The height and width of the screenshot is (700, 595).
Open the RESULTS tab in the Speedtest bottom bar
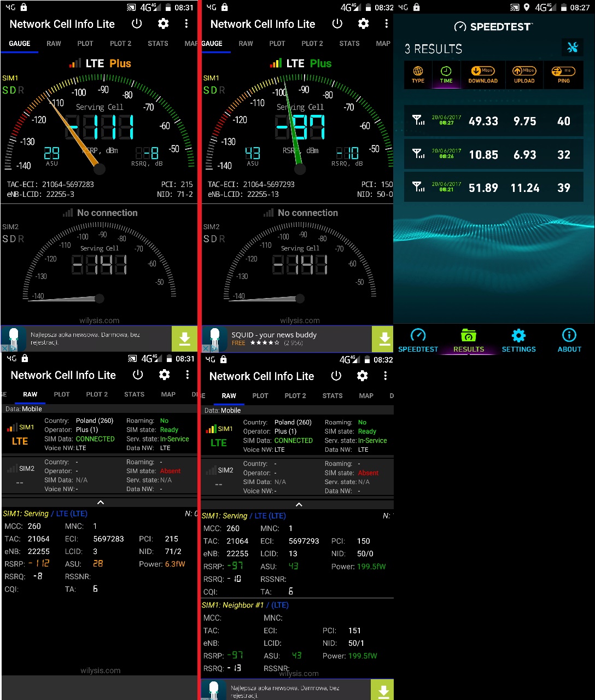(469, 341)
